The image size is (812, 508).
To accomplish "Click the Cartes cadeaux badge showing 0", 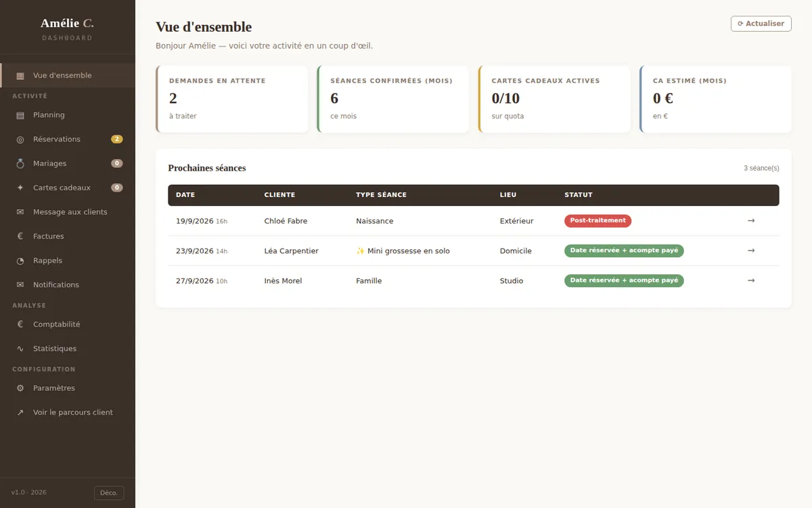I will coord(117,188).
